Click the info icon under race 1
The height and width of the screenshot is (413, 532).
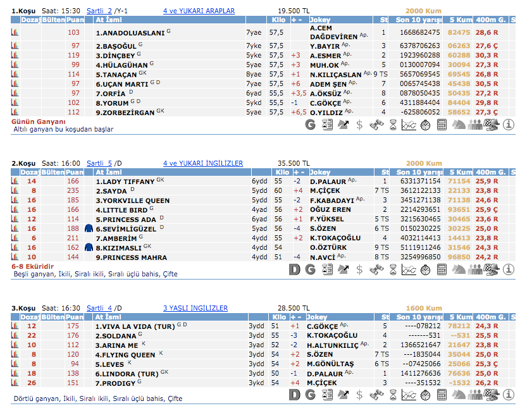[x=509, y=125]
